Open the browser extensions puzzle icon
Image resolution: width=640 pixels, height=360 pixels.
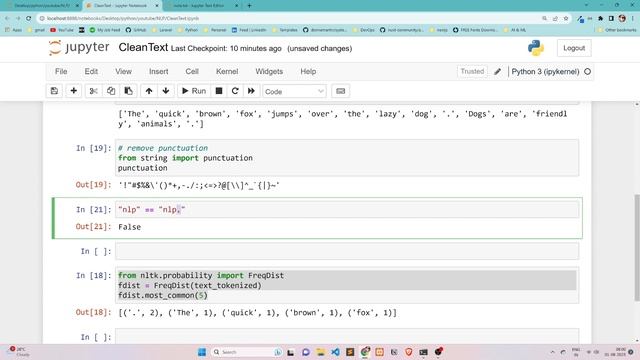tap(600, 18)
